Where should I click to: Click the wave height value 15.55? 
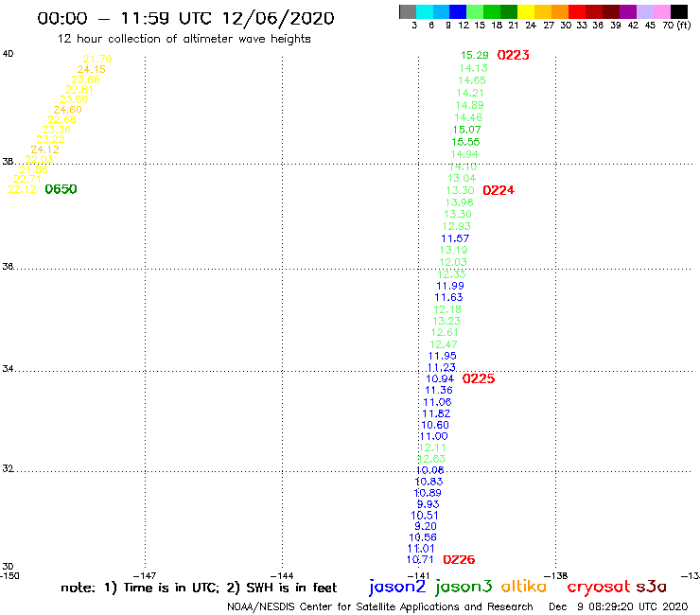tap(465, 142)
